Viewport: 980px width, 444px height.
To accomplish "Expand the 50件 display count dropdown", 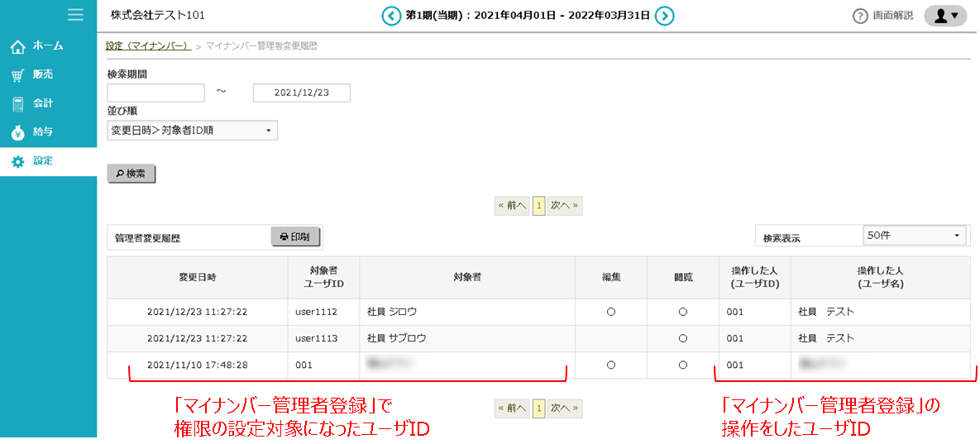I will [x=914, y=236].
